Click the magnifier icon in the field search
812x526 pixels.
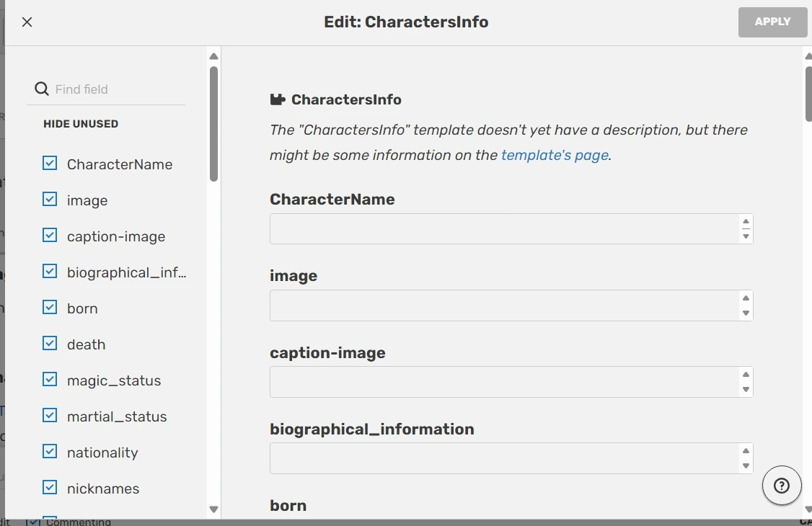[41, 88]
